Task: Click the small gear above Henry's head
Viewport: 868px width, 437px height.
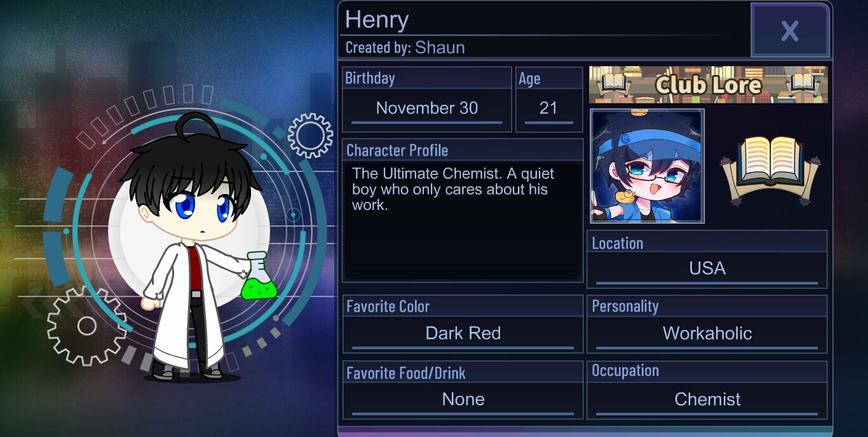Action: coord(310,135)
